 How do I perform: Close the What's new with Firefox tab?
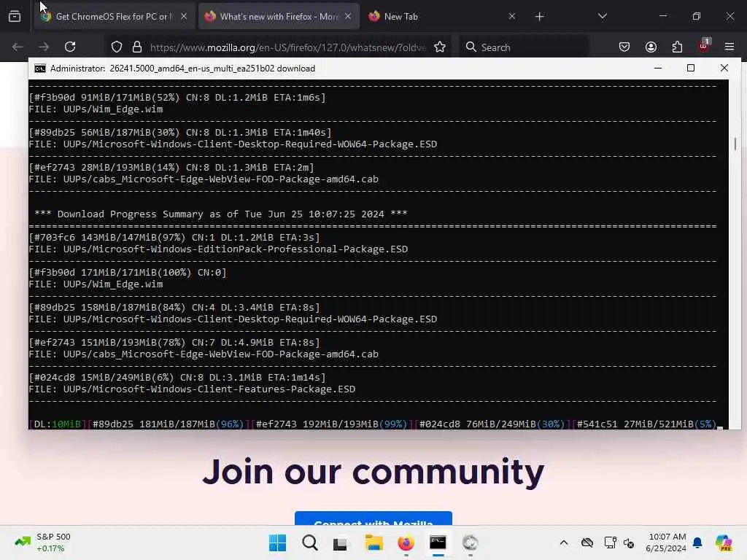point(348,17)
